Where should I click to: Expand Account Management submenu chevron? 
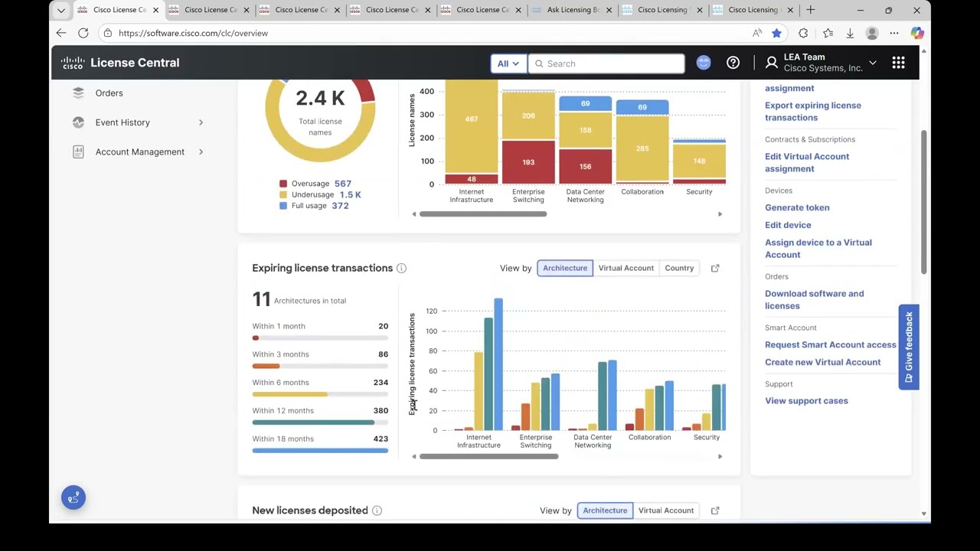coord(201,152)
